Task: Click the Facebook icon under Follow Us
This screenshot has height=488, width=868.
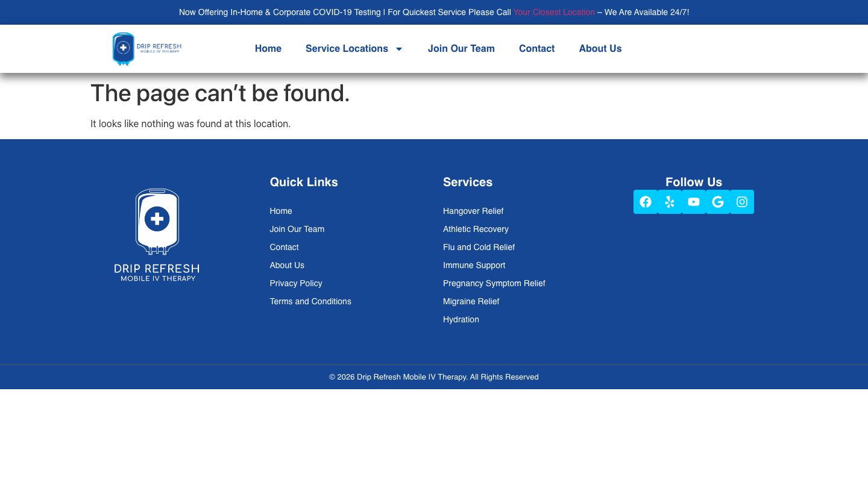Action: click(x=645, y=202)
